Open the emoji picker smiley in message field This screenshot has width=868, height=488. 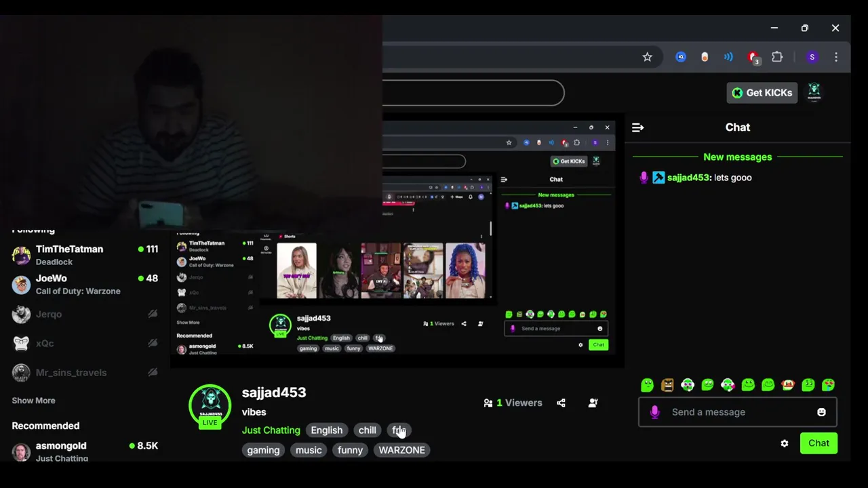click(x=821, y=412)
